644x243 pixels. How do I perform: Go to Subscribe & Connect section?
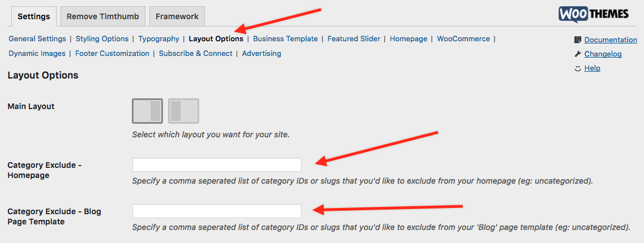pos(195,53)
